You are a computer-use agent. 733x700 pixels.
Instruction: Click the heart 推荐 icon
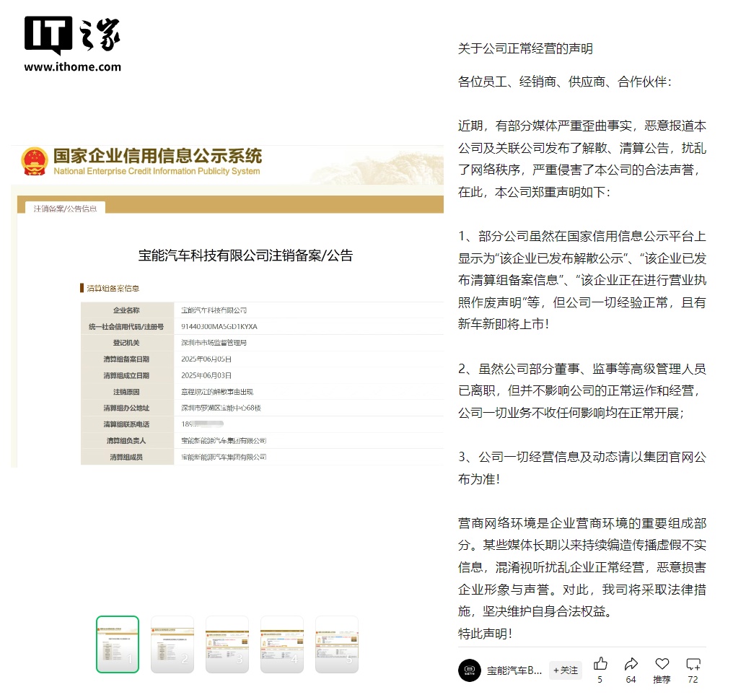pyautogui.click(x=662, y=663)
